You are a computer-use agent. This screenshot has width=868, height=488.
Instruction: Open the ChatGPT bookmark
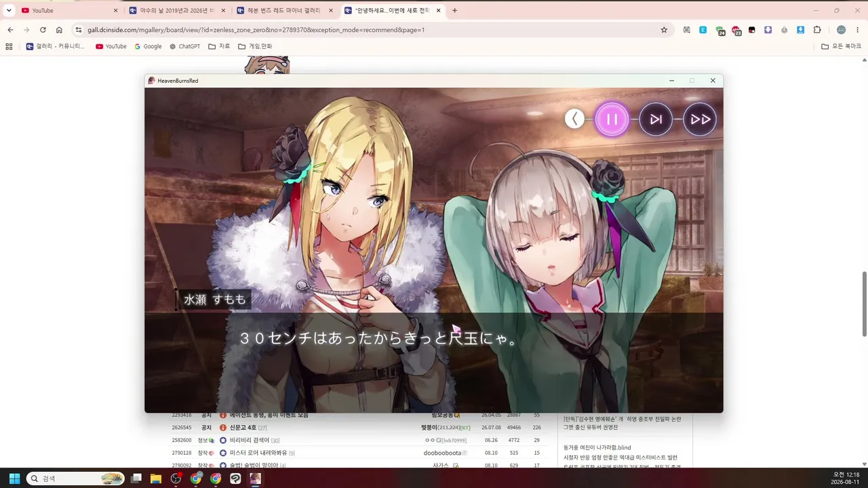click(184, 46)
